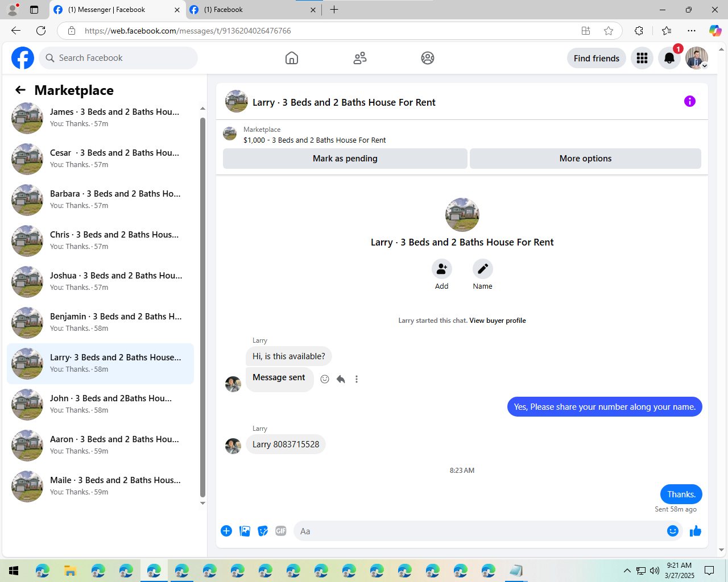Viewport: 728px width, 582px height.
Task: Open the Chris conversation
Action: tap(100, 241)
